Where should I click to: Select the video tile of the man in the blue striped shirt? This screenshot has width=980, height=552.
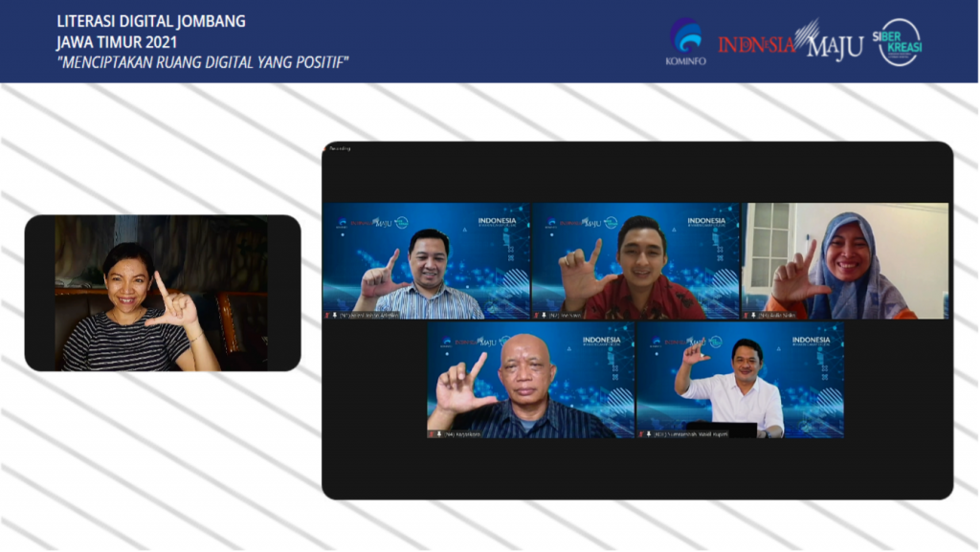pyautogui.click(x=426, y=261)
